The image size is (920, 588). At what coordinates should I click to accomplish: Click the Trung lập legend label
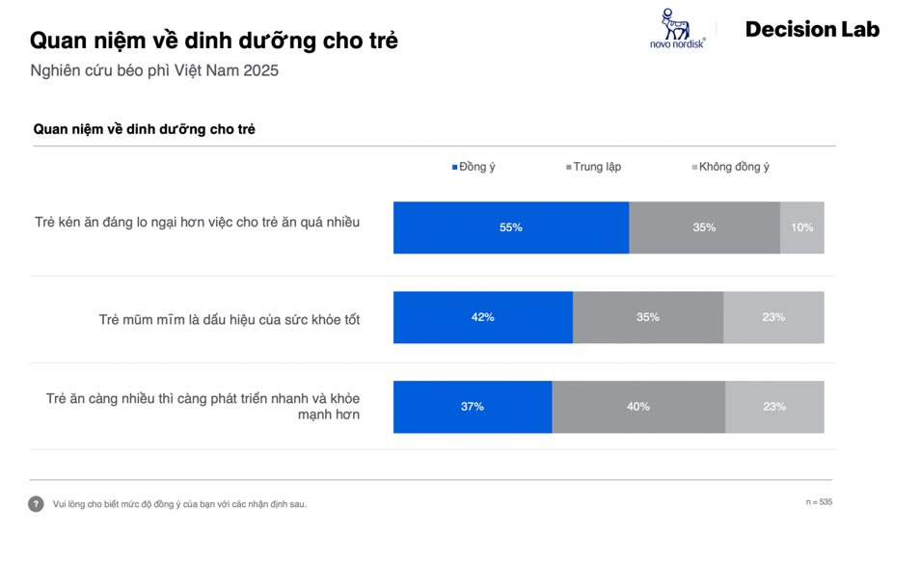coord(597,167)
